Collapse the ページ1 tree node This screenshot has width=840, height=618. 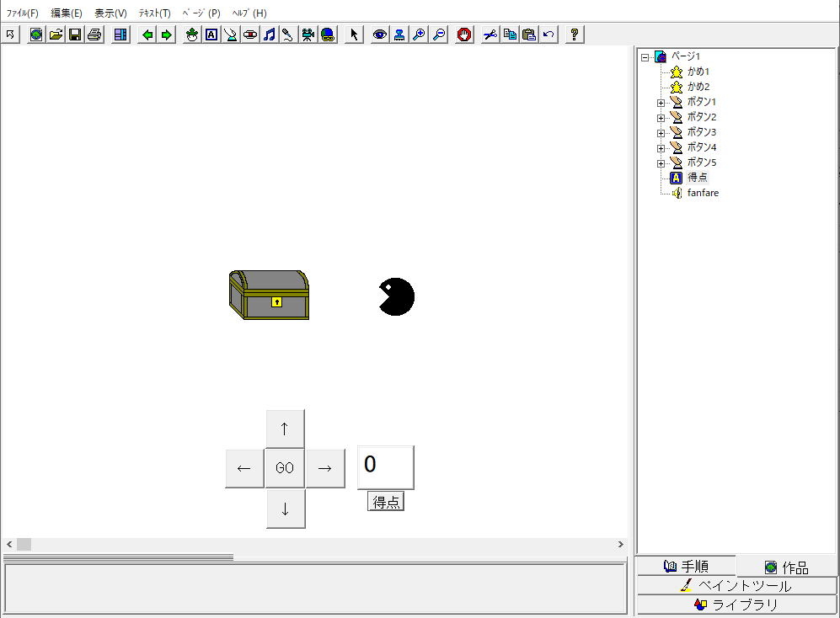[x=645, y=56]
